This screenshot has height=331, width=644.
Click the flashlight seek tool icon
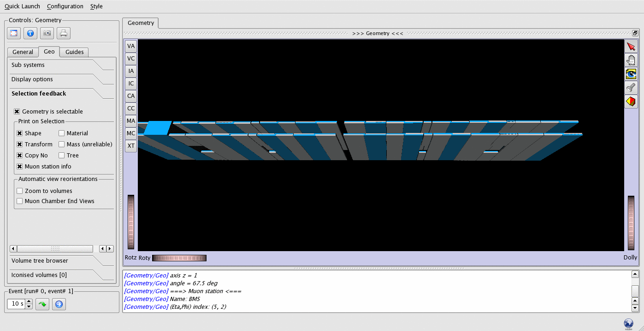pos(631,88)
